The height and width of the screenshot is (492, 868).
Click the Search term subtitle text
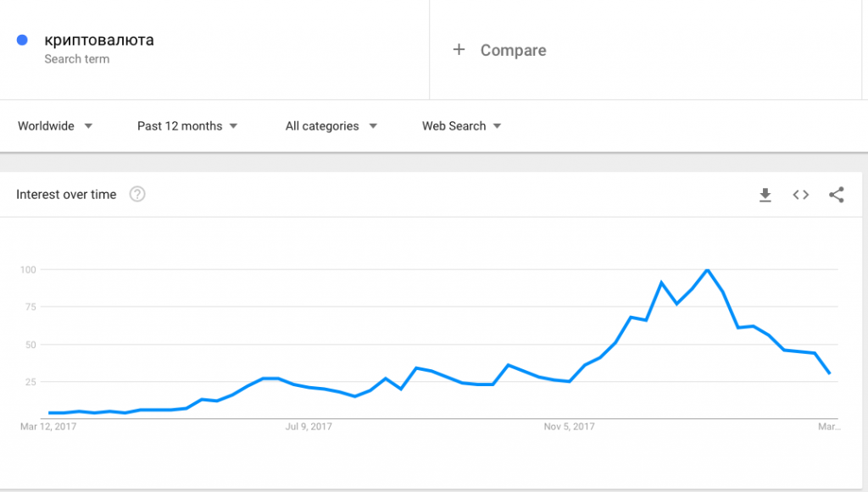tap(76, 59)
